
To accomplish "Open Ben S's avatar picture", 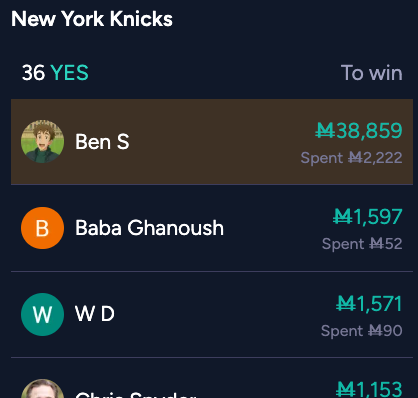I will (x=42, y=142).
